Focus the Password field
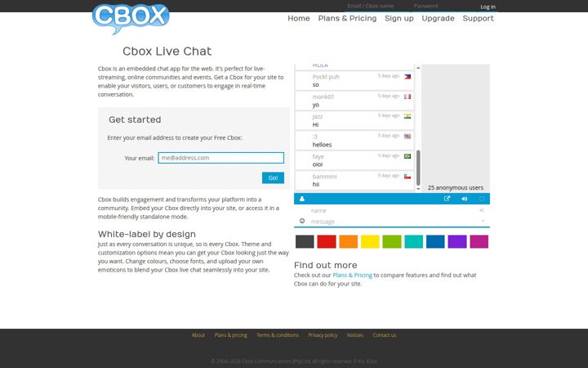Screen dimensions: 588x368 point(443,6)
